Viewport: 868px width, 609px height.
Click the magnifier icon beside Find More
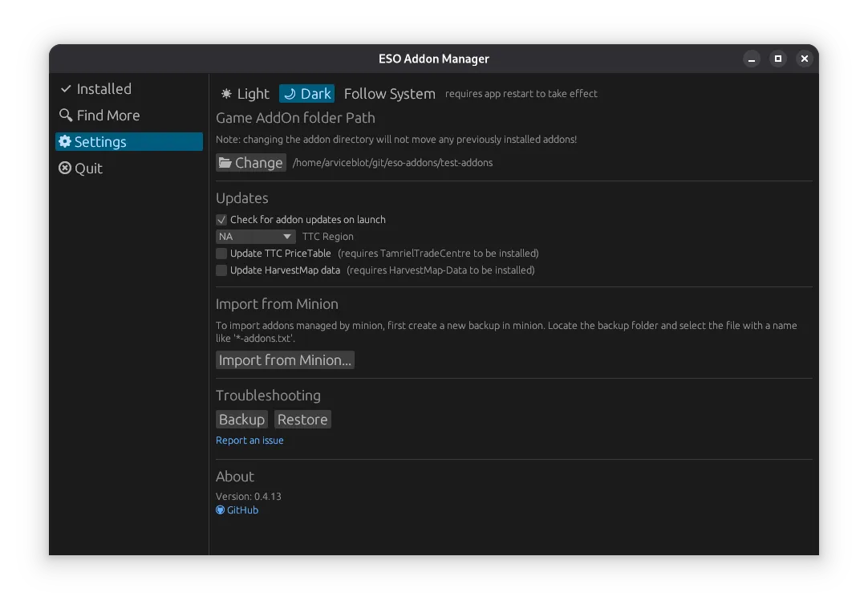(66, 116)
